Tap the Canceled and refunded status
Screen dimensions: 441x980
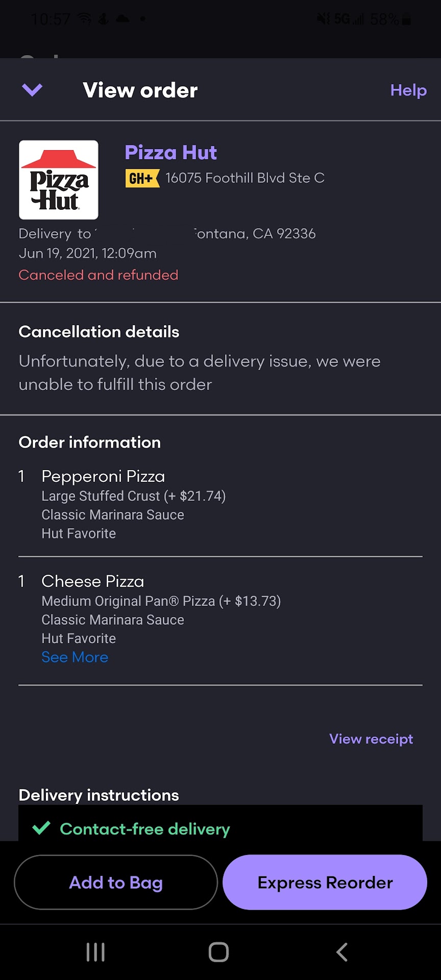(x=99, y=275)
